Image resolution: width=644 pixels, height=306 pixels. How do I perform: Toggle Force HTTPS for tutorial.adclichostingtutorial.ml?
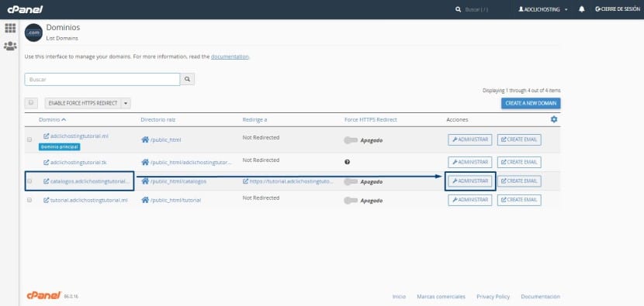coord(351,201)
